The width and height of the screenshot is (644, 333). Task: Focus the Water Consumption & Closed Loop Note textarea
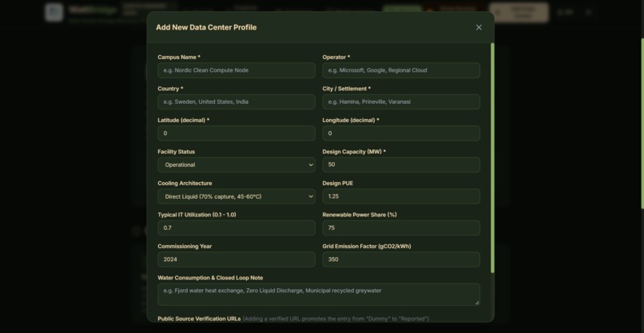[x=319, y=295]
